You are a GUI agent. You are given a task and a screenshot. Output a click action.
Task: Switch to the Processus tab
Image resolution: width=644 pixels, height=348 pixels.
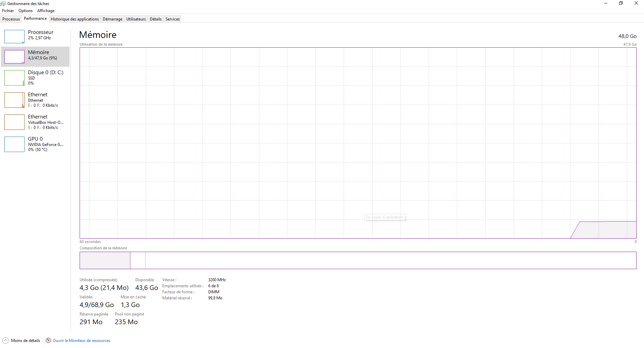click(11, 19)
